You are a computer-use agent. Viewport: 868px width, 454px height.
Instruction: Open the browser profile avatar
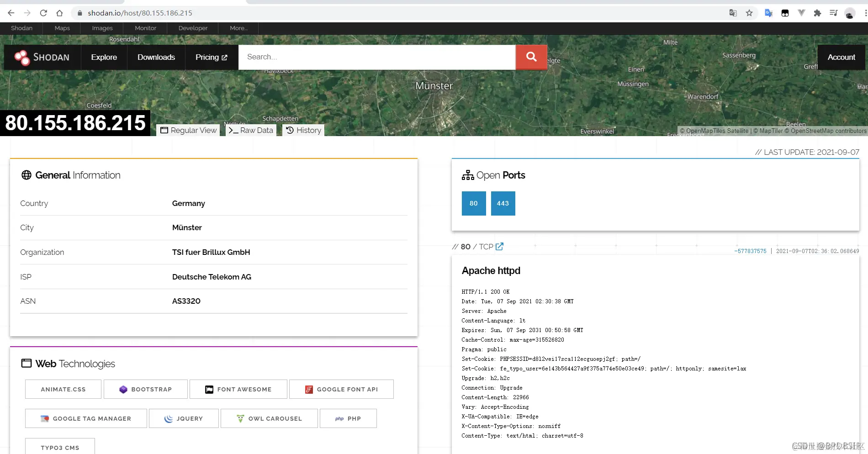pos(850,13)
